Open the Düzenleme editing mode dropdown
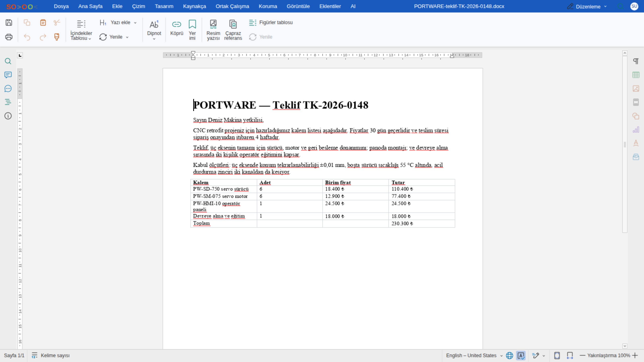Image resolution: width=644 pixels, height=362 pixels. (587, 6)
